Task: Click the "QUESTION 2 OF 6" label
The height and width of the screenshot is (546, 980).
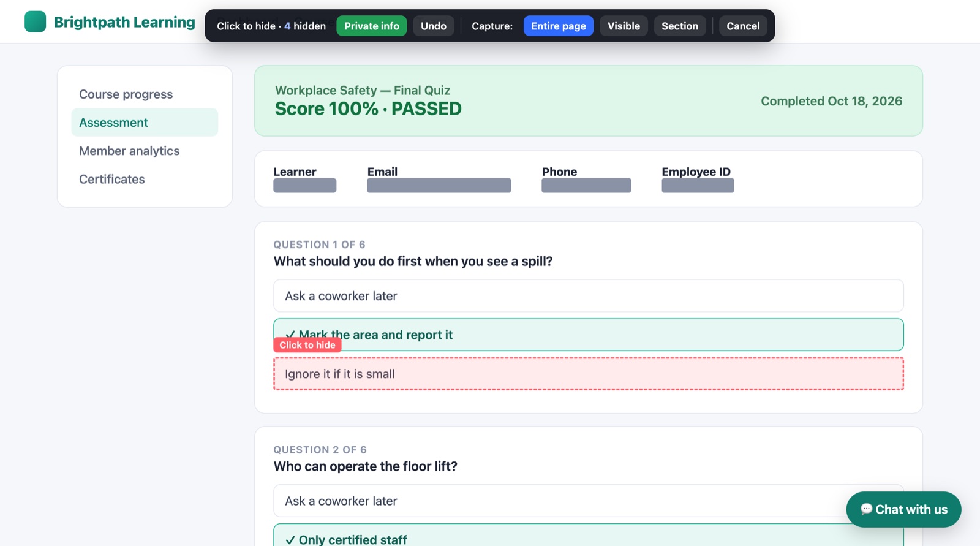Action: point(320,450)
